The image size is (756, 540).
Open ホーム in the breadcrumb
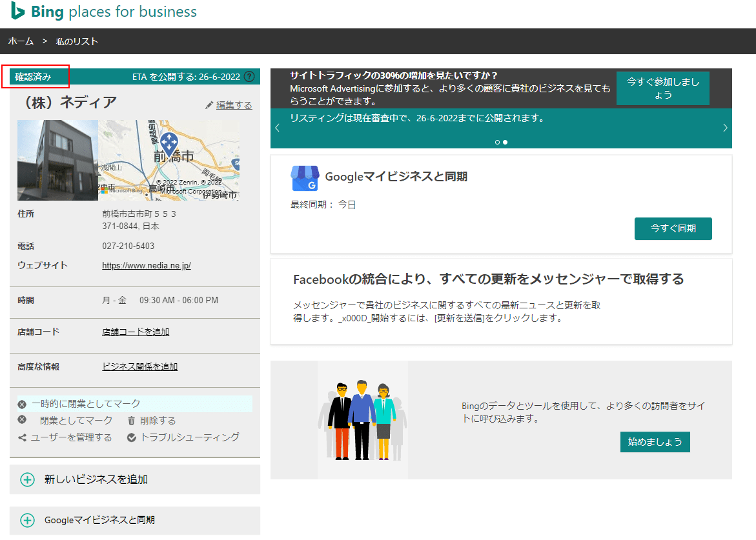point(21,41)
